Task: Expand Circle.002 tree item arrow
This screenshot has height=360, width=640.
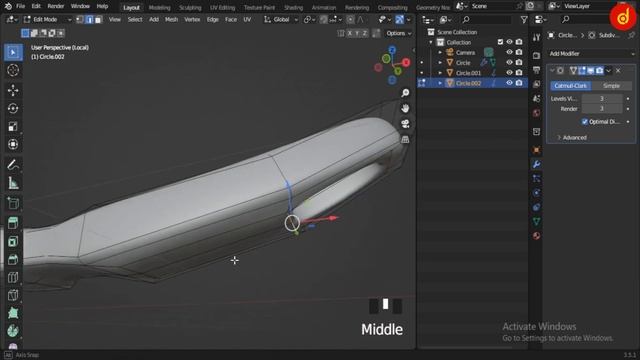Action: click(x=440, y=83)
